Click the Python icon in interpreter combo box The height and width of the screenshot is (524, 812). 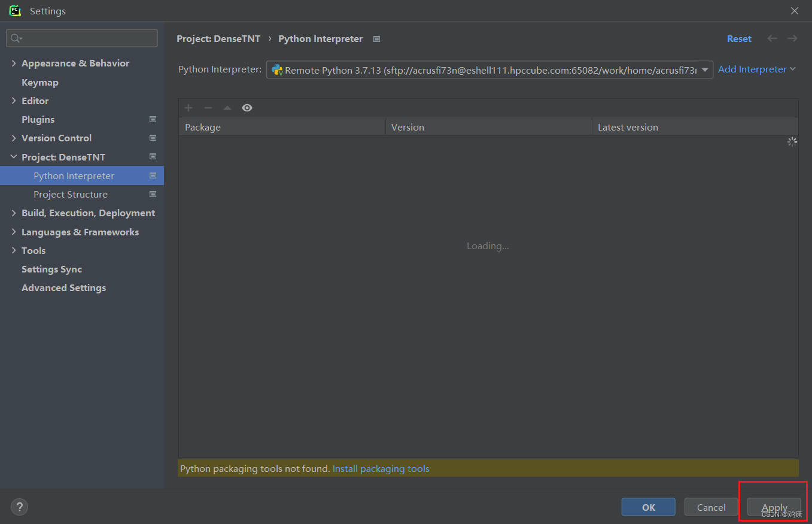[277, 70]
